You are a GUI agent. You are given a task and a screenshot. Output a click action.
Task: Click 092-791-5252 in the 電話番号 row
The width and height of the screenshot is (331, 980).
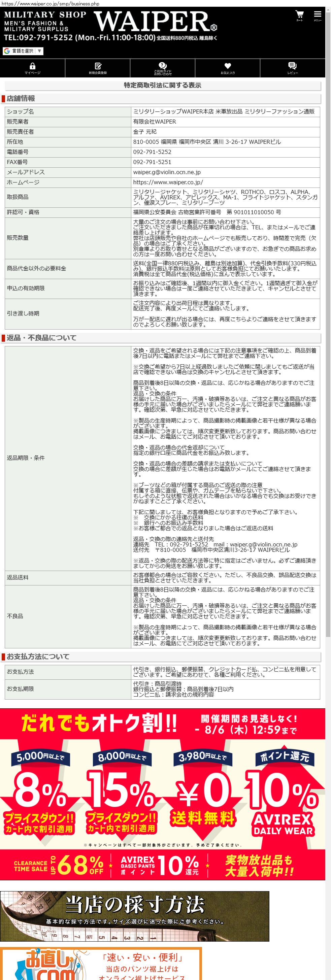pyautogui.click(x=152, y=152)
